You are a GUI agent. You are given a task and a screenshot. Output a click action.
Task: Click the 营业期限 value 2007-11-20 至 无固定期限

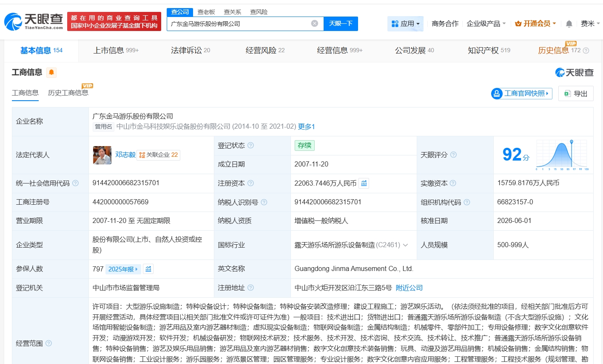(x=131, y=221)
